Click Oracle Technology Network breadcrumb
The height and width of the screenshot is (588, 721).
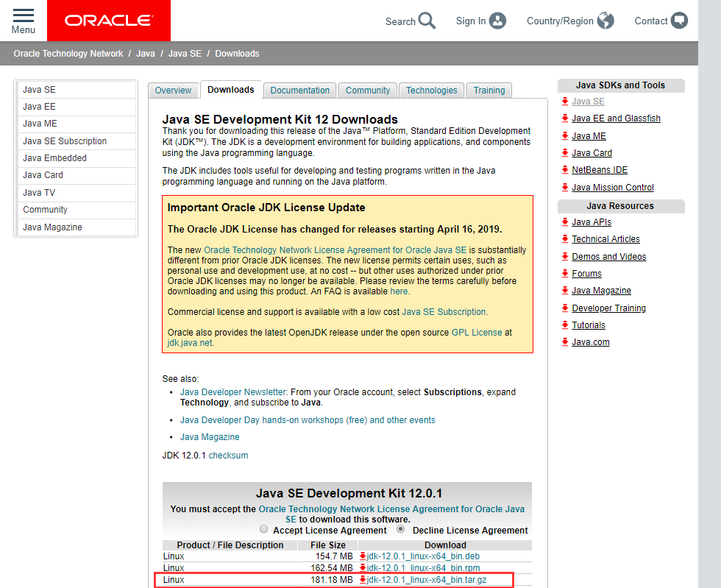pyautogui.click(x=68, y=54)
